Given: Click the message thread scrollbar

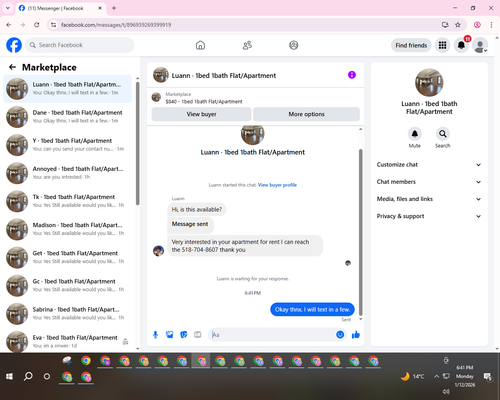Looking at the screenshot, I should [x=360, y=232].
